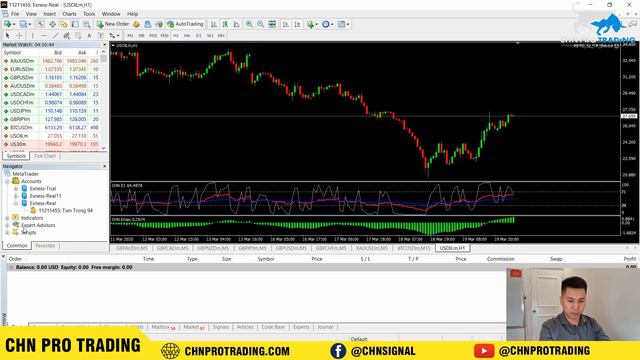Screen dimensions: 640x360
Task: Tile chart windows icon
Action: [x=272, y=24]
